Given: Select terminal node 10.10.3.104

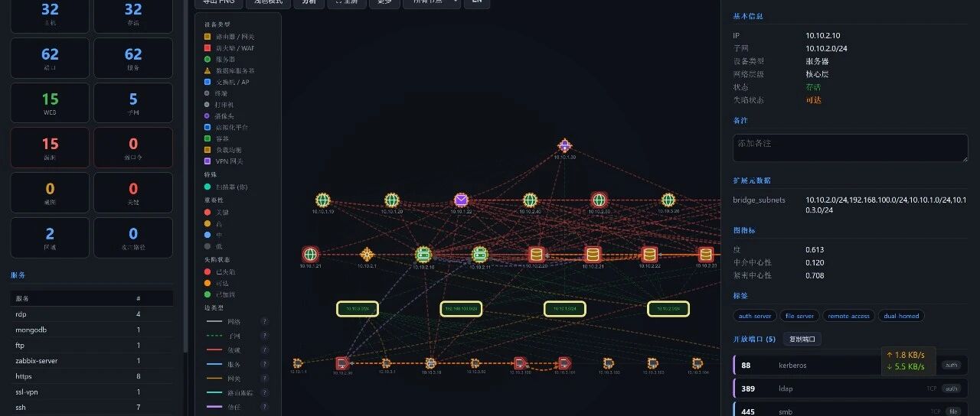Looking at the screenshot, I should (x=697, y=362).
